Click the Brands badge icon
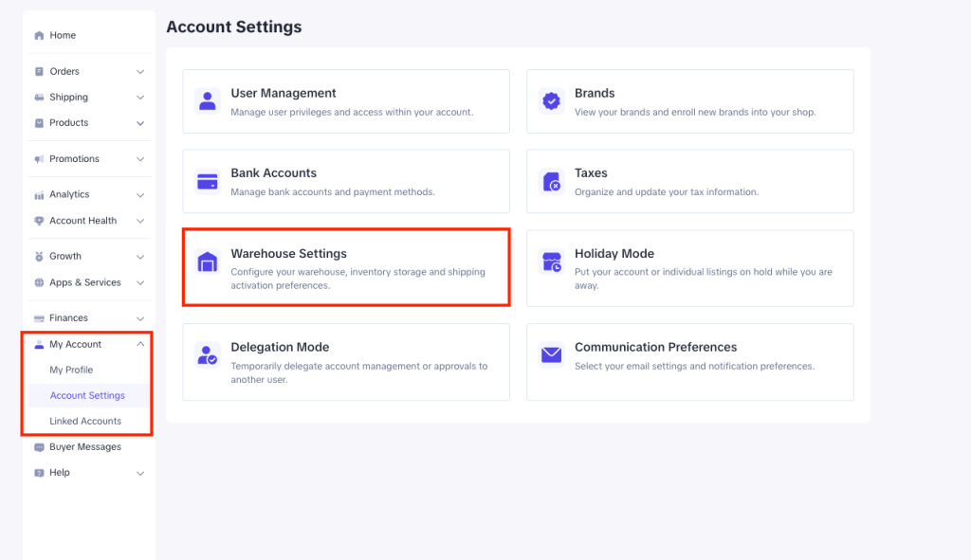 pos(551,101)
